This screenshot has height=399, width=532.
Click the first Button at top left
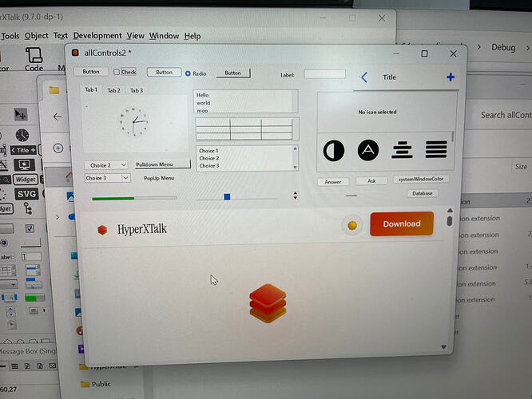pyautogui.click(x=91, y=72)
